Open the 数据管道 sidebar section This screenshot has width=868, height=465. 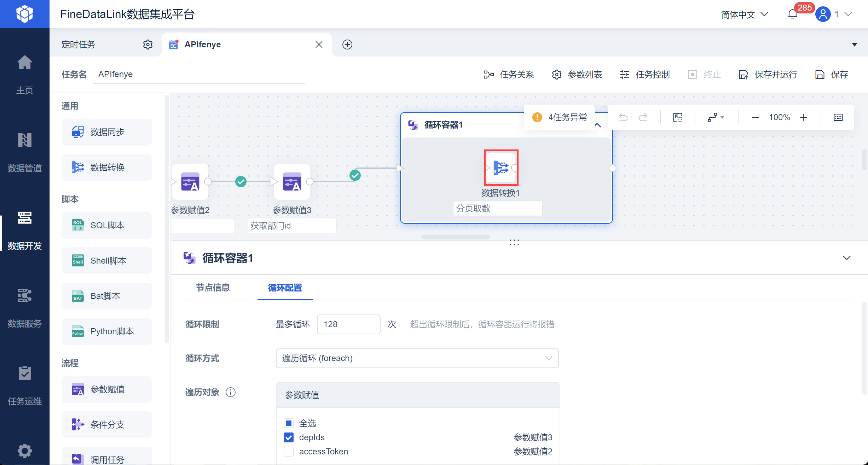click(24, 152)
